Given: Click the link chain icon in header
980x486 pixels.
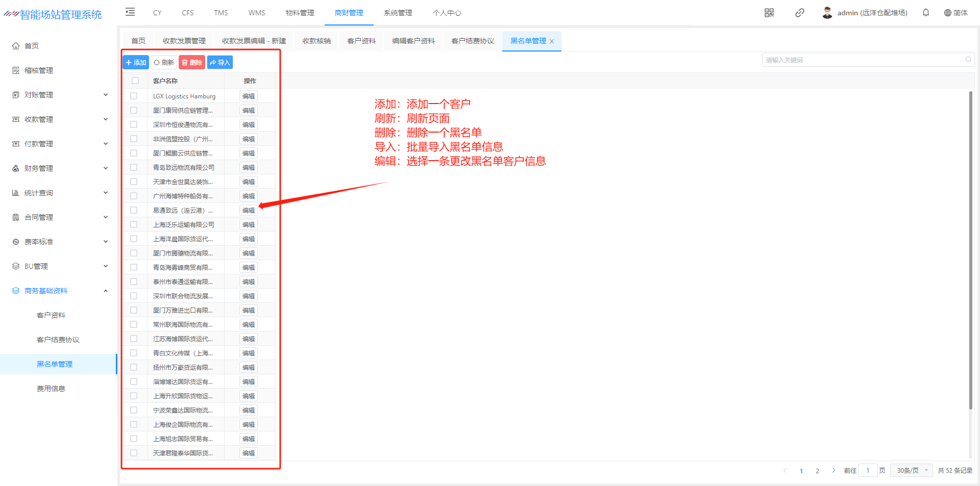Looking at the screenshot, I should pos(799,13).
